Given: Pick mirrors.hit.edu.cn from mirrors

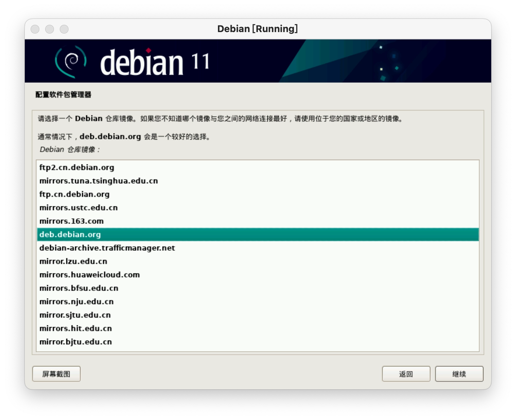Looking at the screenshot, I should point(258,328).
